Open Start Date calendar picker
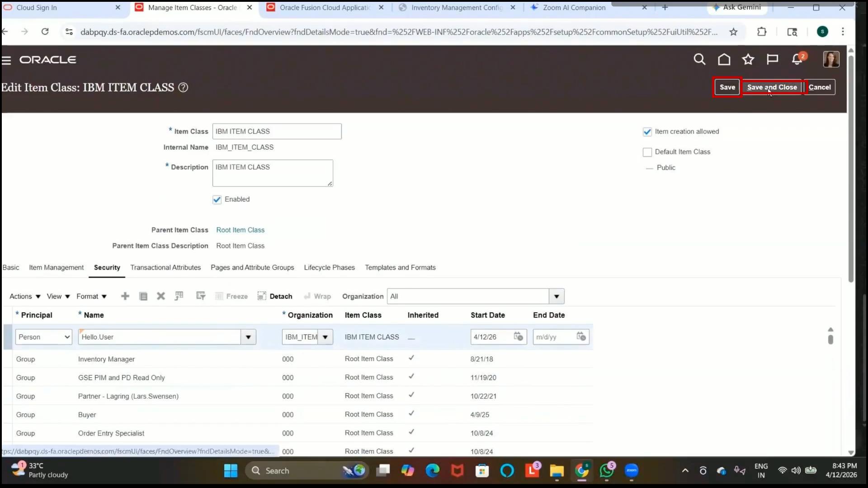The image size is (868, 488). (518, 337)
